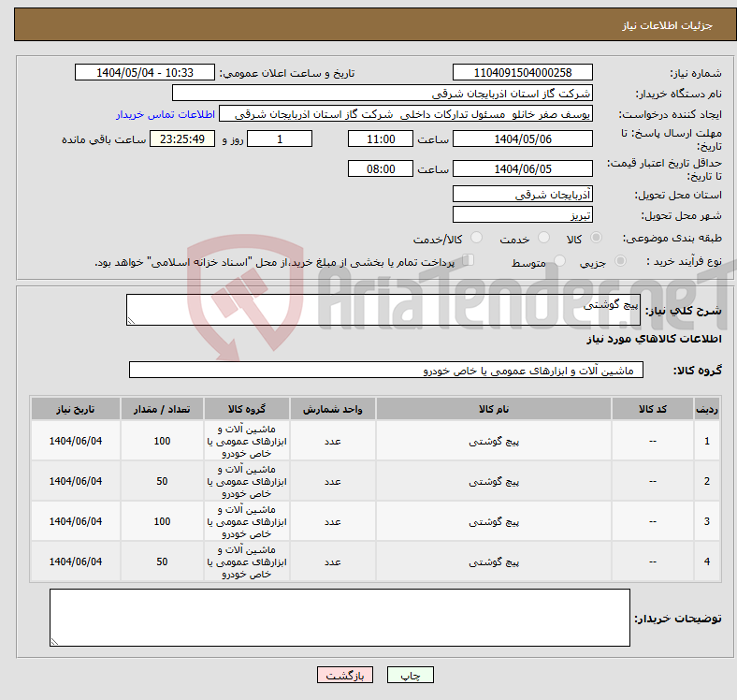This screenshot has height=700, width=737.
Task: Click the استان محل تحویل field
Action: (x=522, y=195)
